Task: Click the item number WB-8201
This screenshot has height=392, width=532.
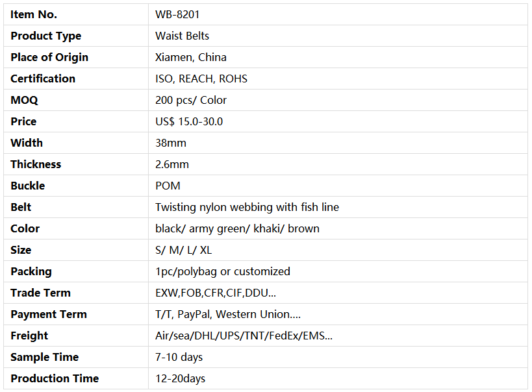Action: [177, 14]
